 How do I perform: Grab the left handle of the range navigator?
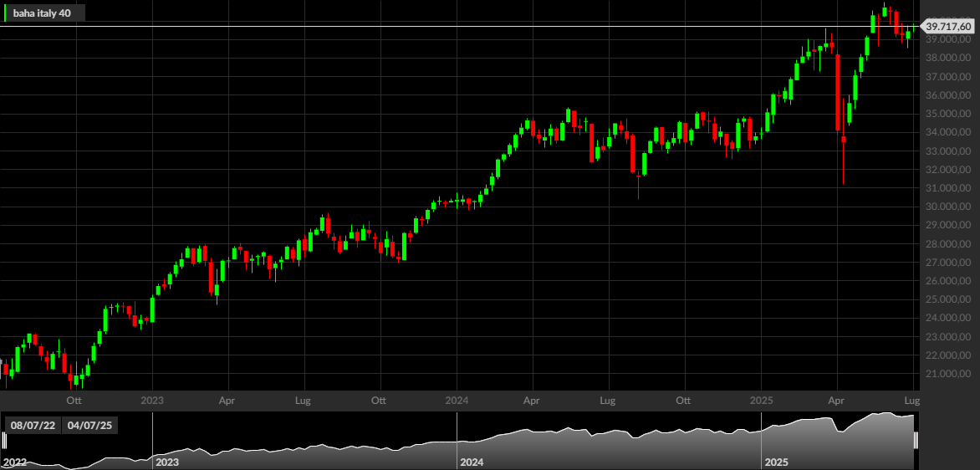click(3, 440)
